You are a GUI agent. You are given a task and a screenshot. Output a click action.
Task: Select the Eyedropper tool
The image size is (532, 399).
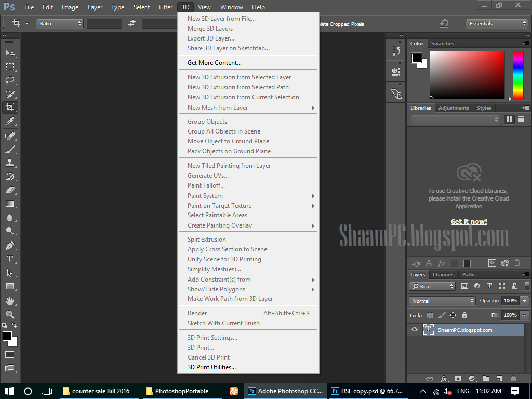(10, 121)
